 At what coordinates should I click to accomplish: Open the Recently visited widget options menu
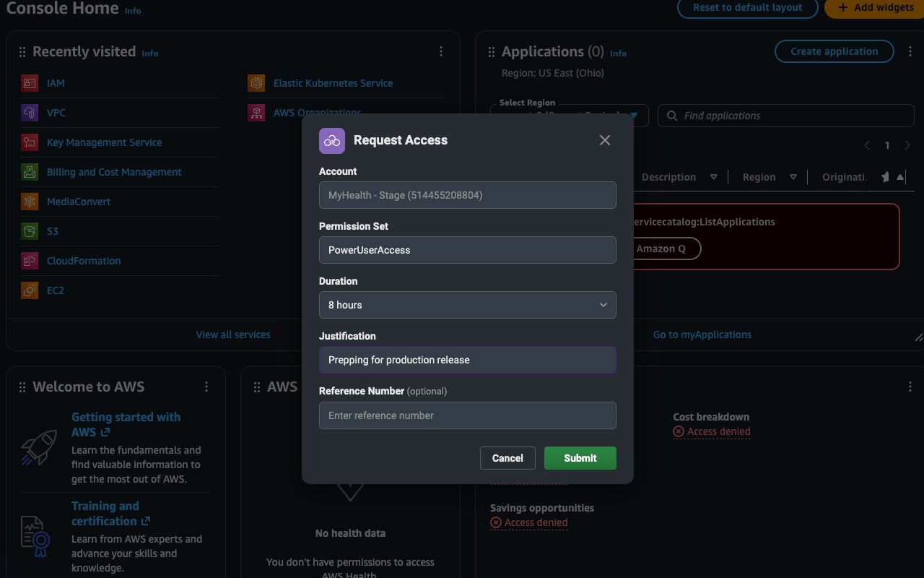tap(441, 51)
